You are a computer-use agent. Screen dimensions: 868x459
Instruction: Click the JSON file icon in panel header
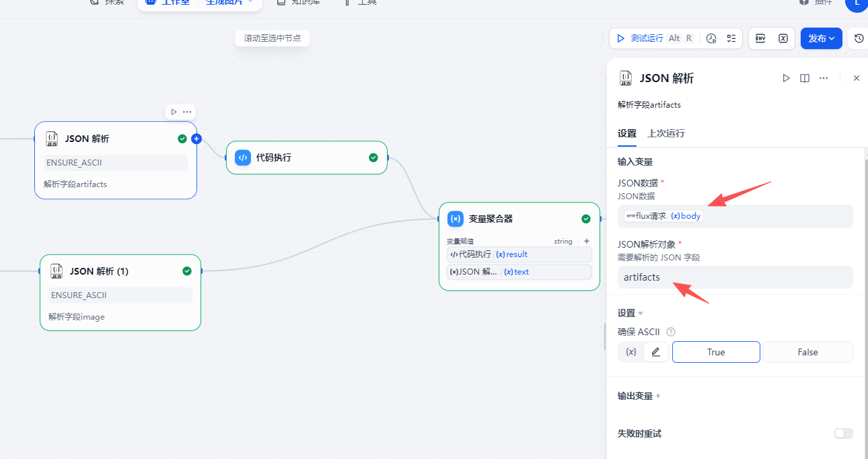[x=626, y=78]
